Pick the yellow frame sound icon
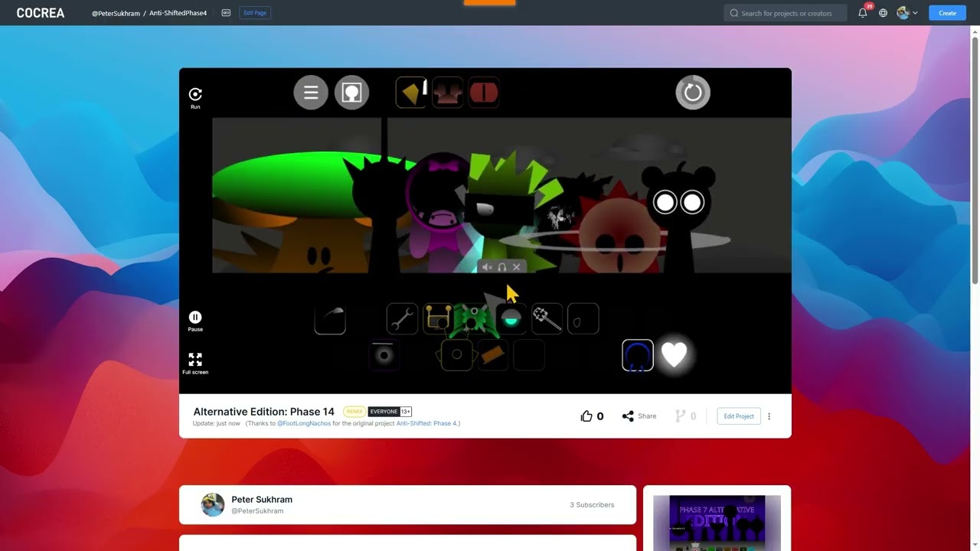Screen dimensions: 980x551 (x=438, y=319)
